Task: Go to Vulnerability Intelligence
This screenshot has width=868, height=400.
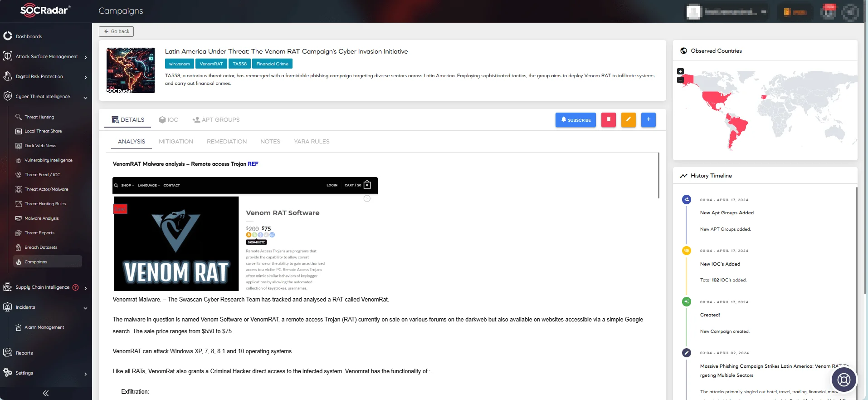Action: tap(49, 160)
